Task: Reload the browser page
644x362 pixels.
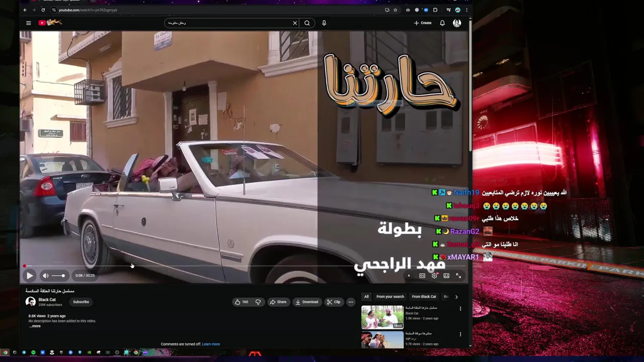Action: pos(43,10)
